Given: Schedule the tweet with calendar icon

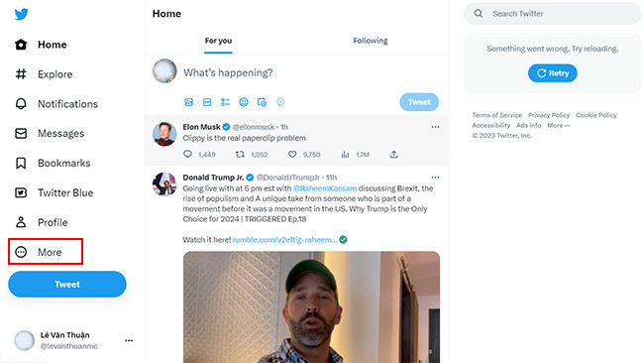Looking at the screenshot, I should [x=262, y=102].
